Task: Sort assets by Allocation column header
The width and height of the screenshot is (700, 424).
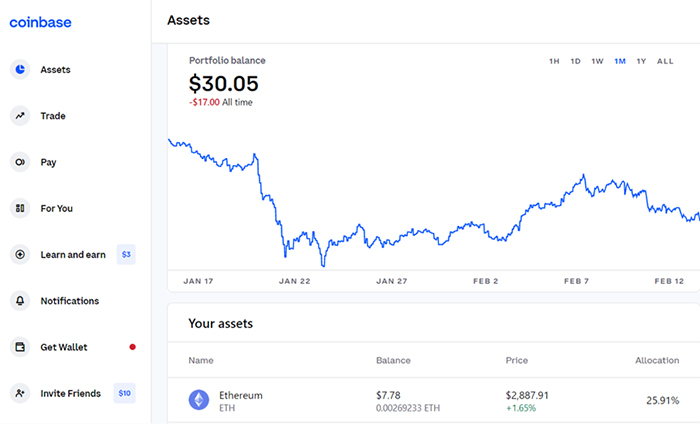Action: pos(657,360)
